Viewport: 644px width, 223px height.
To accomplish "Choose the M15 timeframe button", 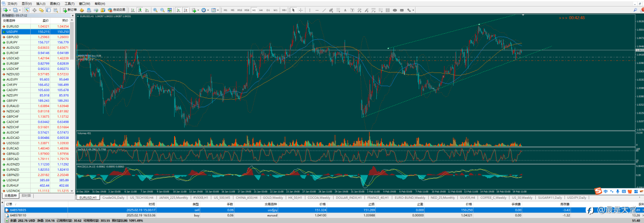I will [x=239, y=10].
